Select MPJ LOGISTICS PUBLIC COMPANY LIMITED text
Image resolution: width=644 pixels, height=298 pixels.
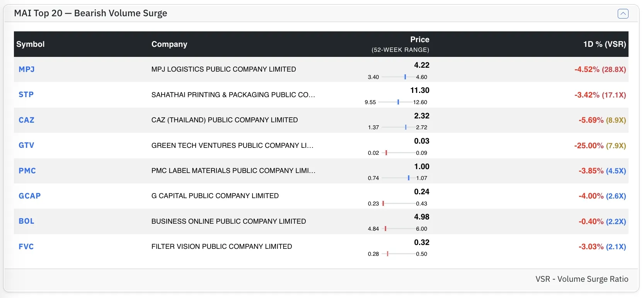[224, 69]
